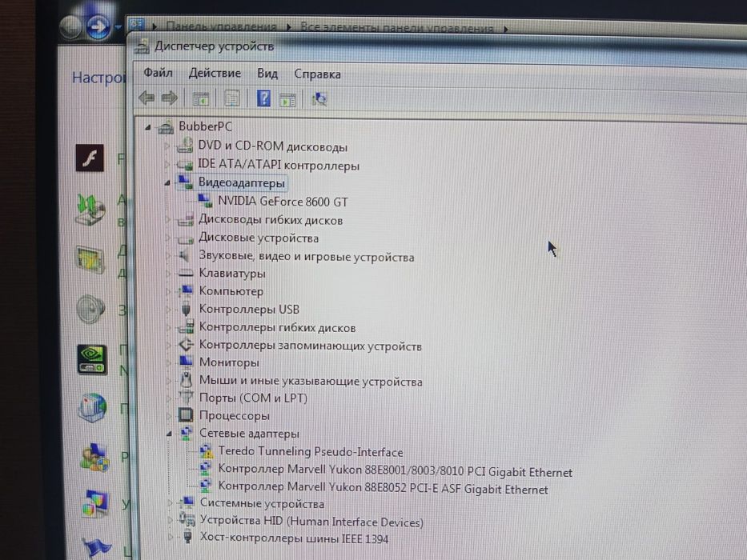747x560 pixels.
Task: Click display adapter icon beside NVIDIA GeForce
Action: click(205, 201)
